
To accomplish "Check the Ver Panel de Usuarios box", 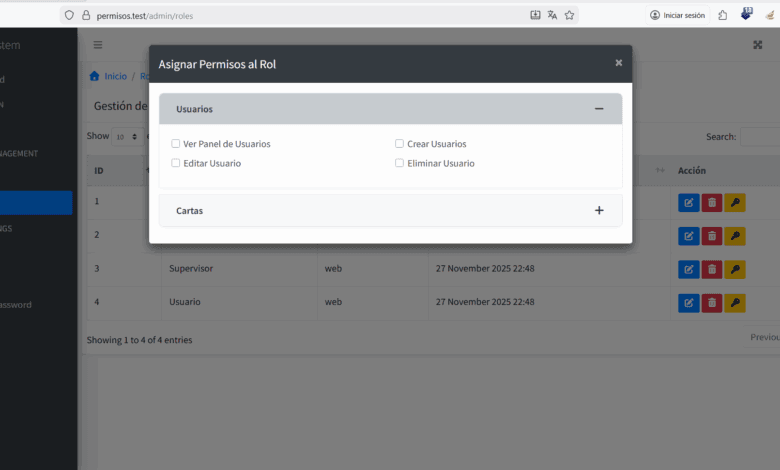I will point(176,144).
